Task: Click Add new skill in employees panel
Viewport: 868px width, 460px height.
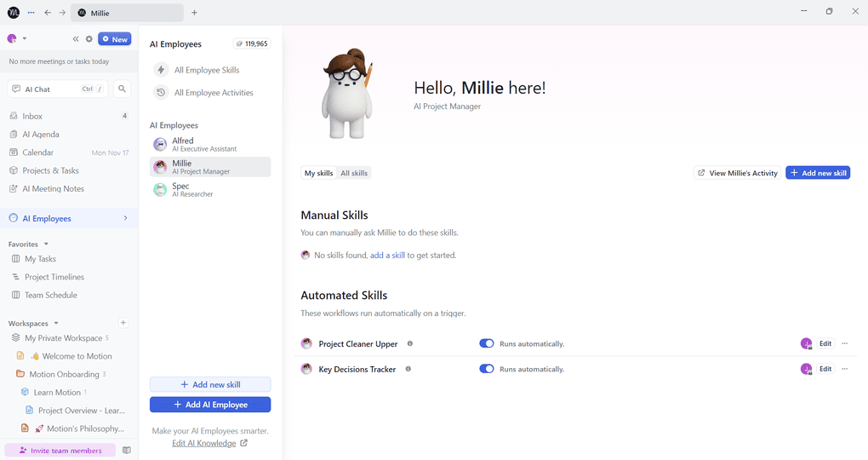Action: (210, 384)
